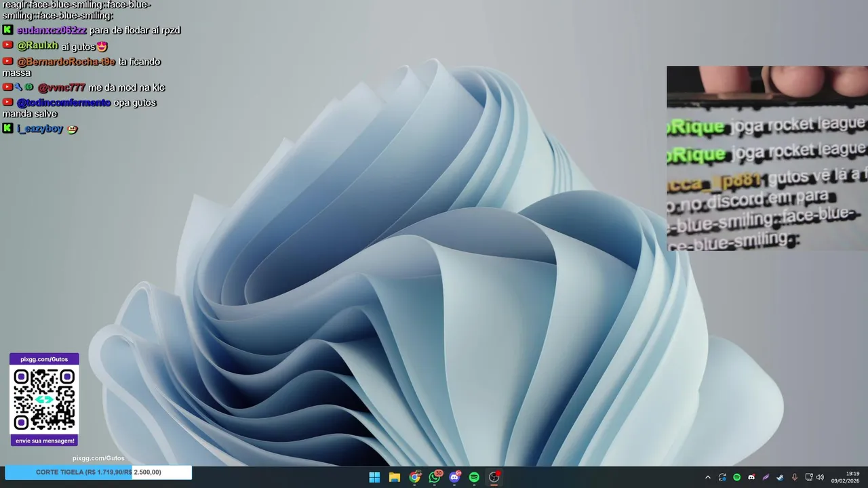Click the 'para de flodar al rpzd' message
This screenshot has width=868, height=488.
pos(135,30)
